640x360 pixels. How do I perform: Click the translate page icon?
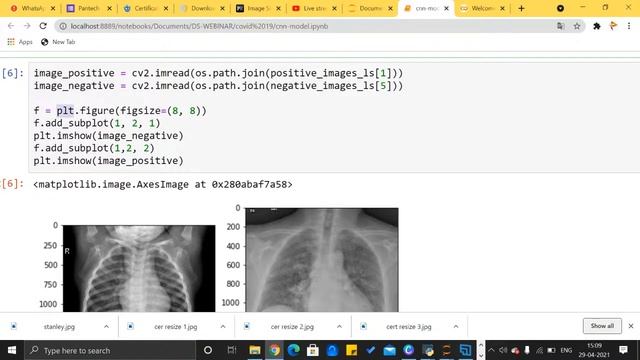[560, 26]
